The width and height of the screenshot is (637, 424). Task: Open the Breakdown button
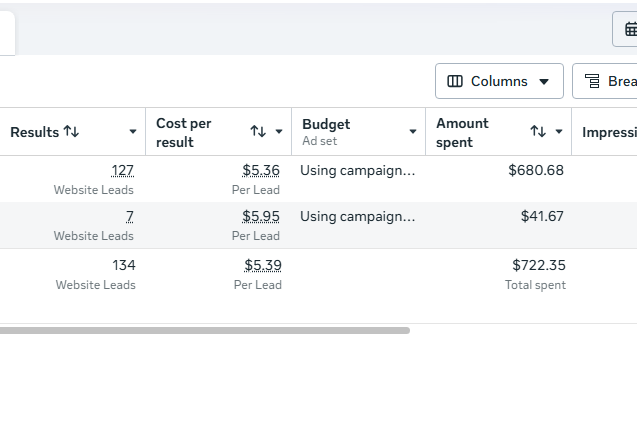pyautogui.click(x=604, y=81)
